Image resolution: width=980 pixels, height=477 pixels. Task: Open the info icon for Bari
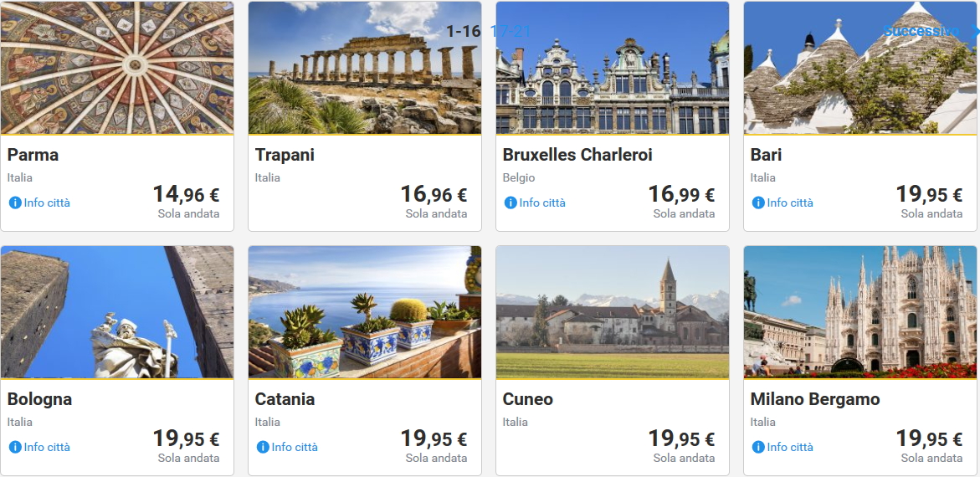click(x=758, y=203)
